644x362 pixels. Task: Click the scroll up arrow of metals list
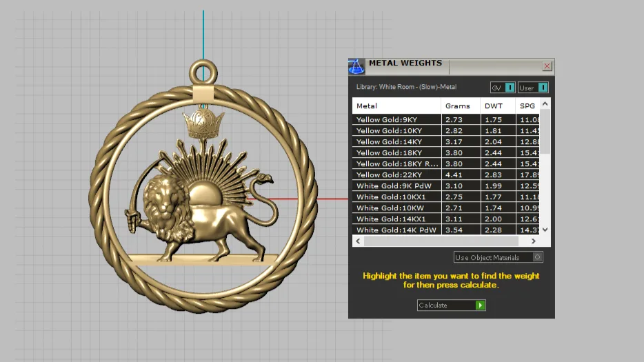tap(545, 104)
